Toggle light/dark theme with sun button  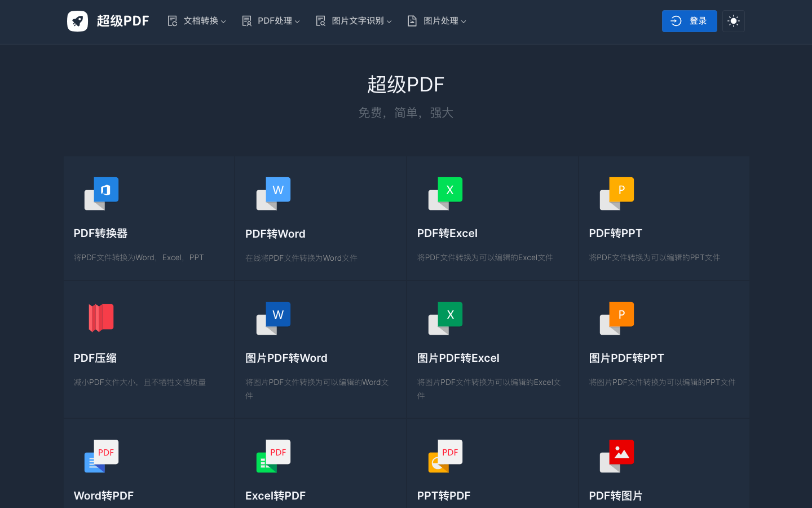coord(733,21)
